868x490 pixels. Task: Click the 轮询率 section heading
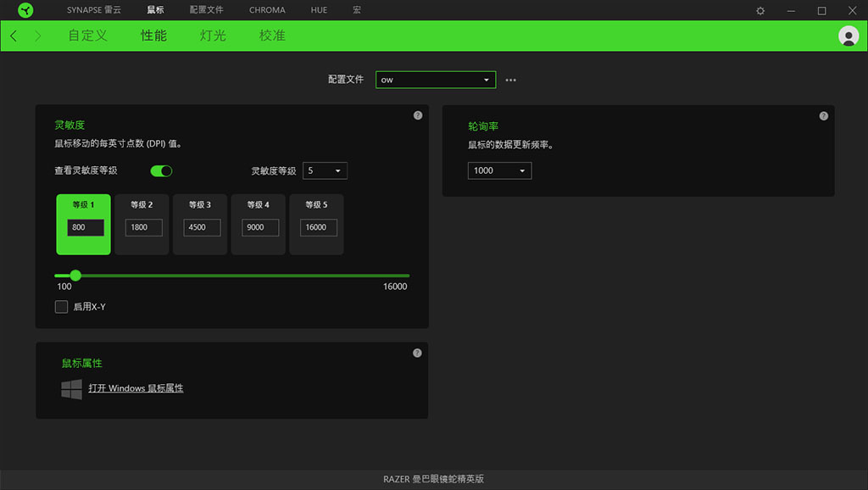pos(483,126)
